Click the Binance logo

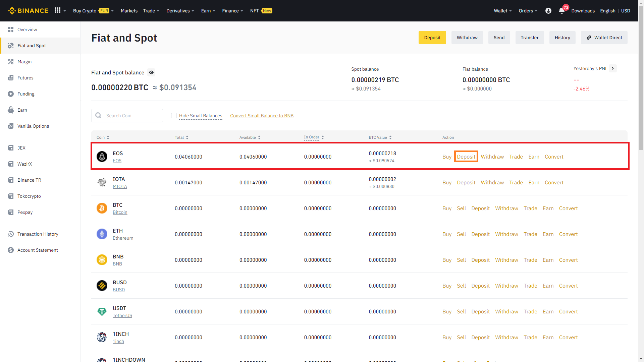28,11
